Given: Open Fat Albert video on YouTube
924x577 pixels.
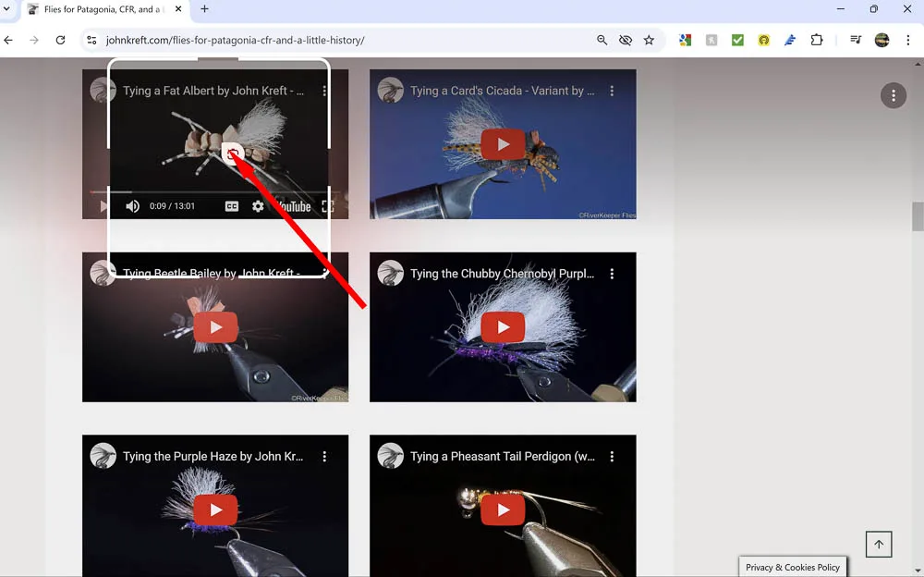Looking at the screenshot, I should [x=294, y=206].
